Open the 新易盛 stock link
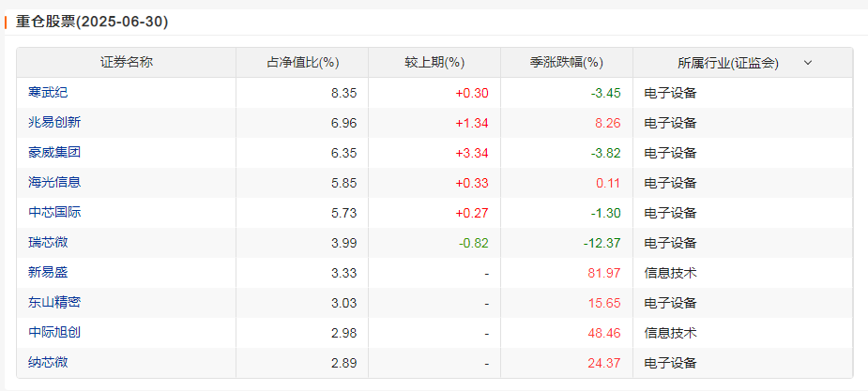This screenshot has width=868, height=391. 48,273
